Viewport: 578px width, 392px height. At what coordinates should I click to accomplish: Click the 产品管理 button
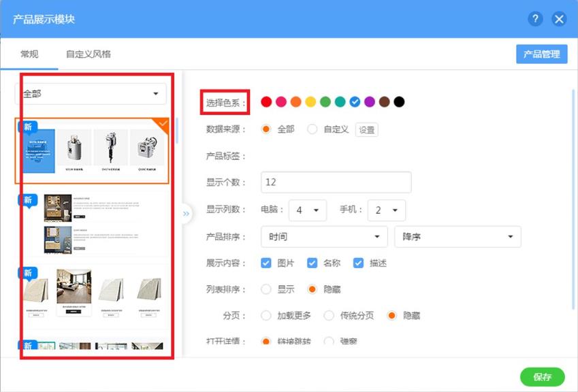pyautogui.click(x=541, y=53)
